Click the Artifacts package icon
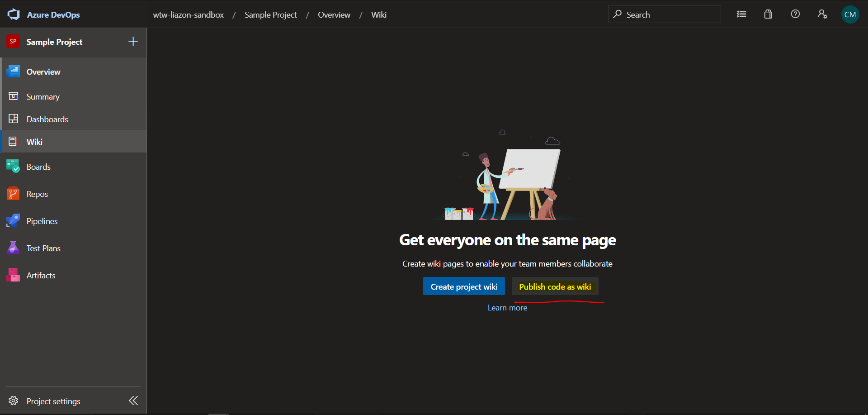Image resolution: width=868 pixels, height=415 pixels. point(13,275)
